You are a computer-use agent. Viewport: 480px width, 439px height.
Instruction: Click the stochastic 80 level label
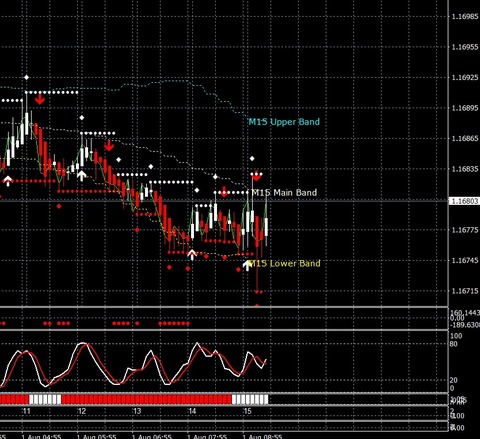click(x=454, y=344)
